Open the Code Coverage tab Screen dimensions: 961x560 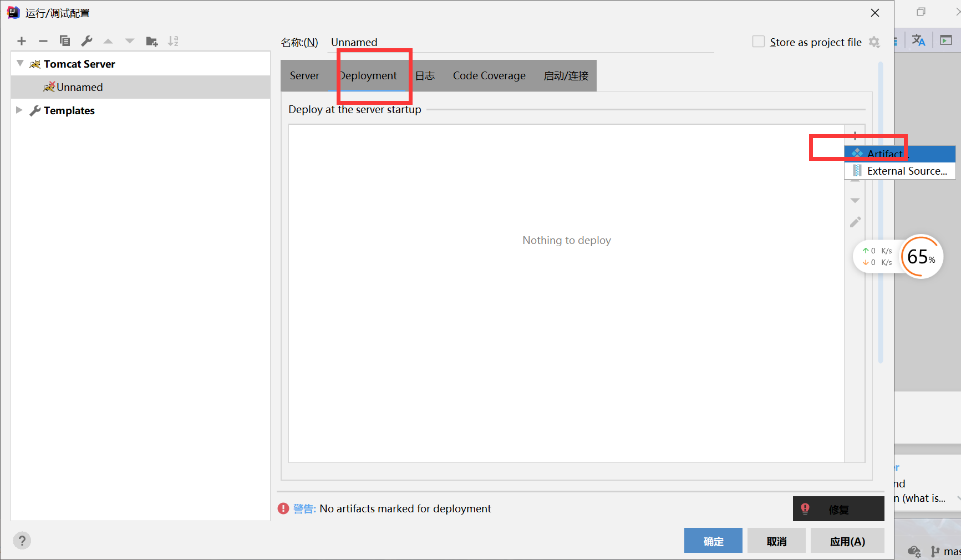click(489, 75)
